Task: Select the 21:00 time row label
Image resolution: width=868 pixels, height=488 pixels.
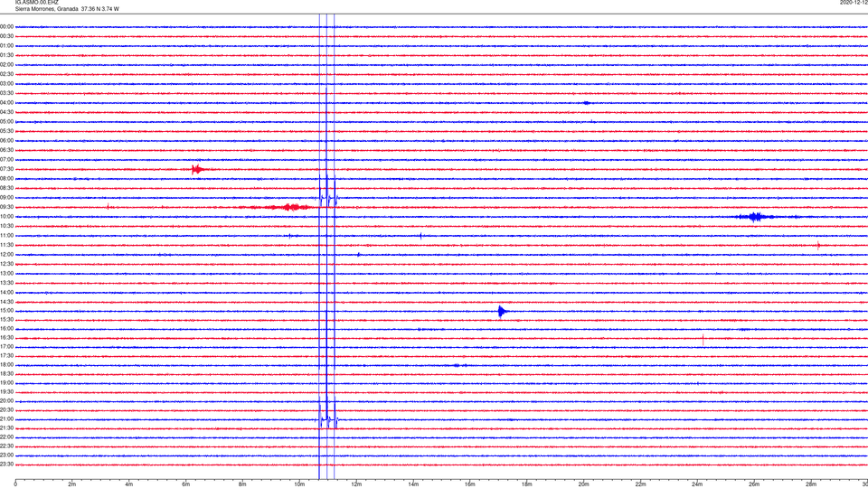Action: [x=6, y=418]
